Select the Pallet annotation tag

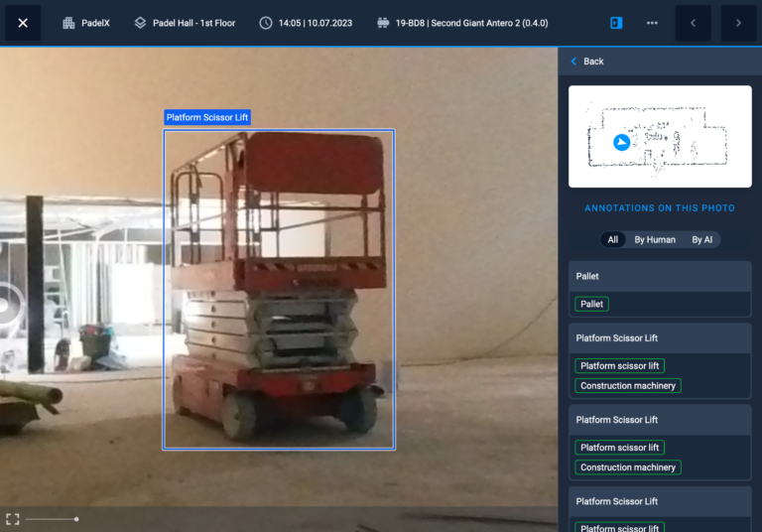pos(591,304)
